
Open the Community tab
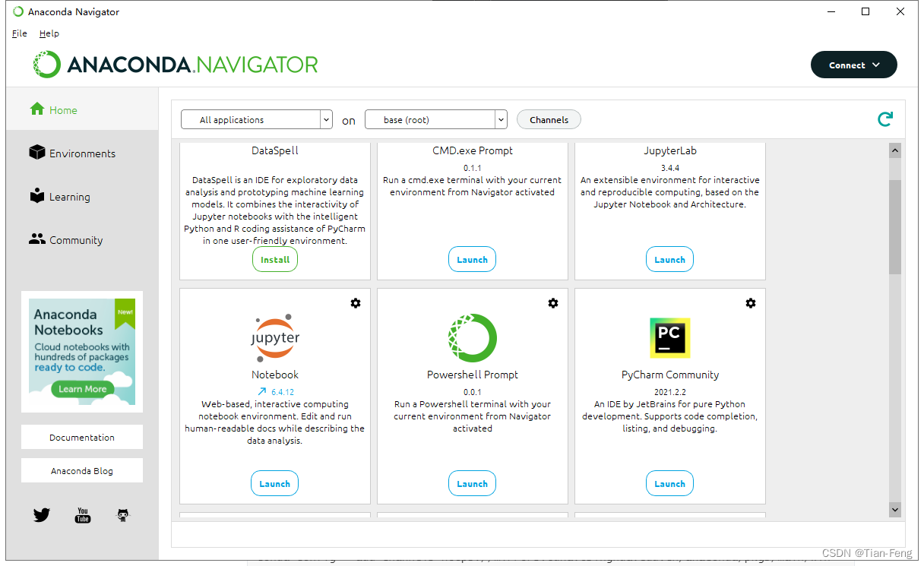click(x=82, y=239)
